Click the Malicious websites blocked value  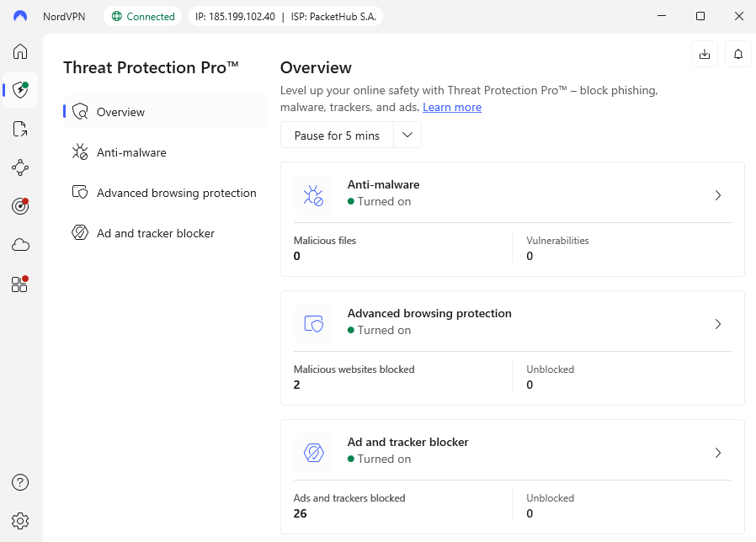tap(297, 385)
